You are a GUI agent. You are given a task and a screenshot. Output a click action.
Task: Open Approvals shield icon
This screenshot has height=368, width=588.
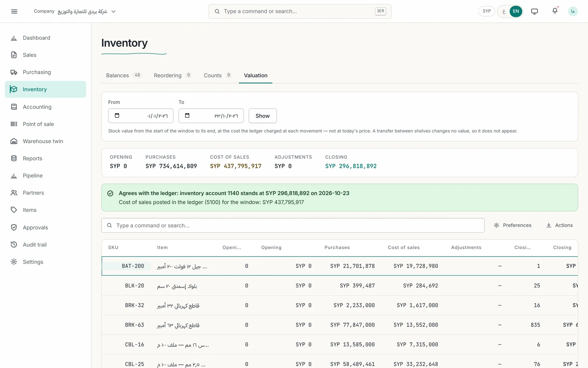point(14,227)
